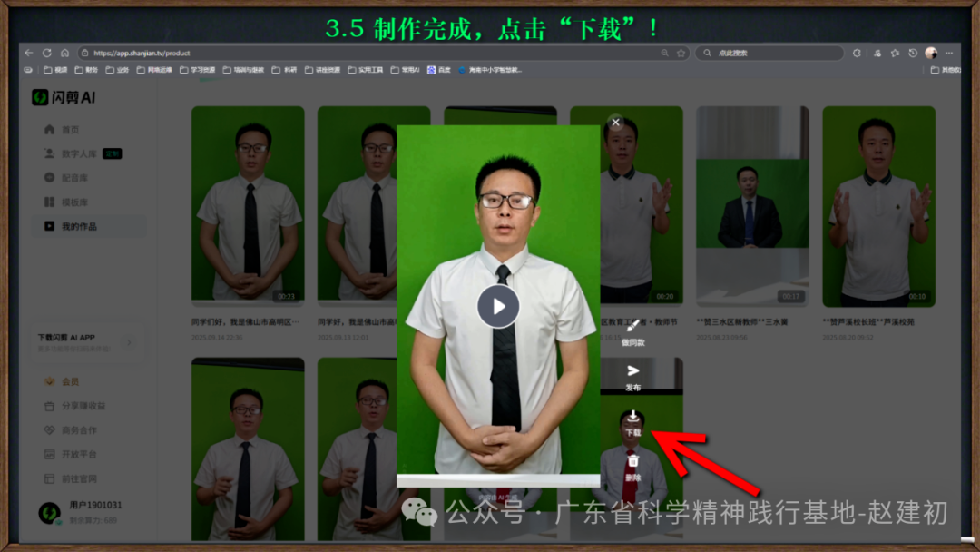Open 分享赚收益 in the sidebar
980x552 pixels.
tap(83, 406)
